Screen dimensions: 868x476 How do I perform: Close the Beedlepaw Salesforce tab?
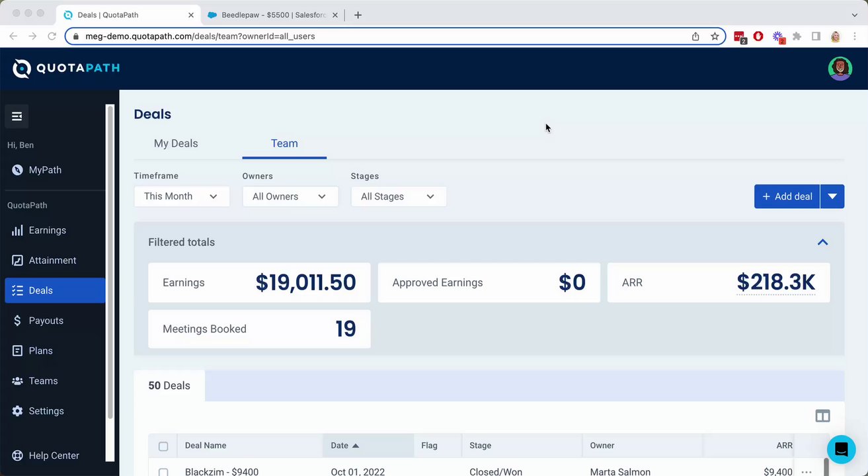click(x=335, y=15)
